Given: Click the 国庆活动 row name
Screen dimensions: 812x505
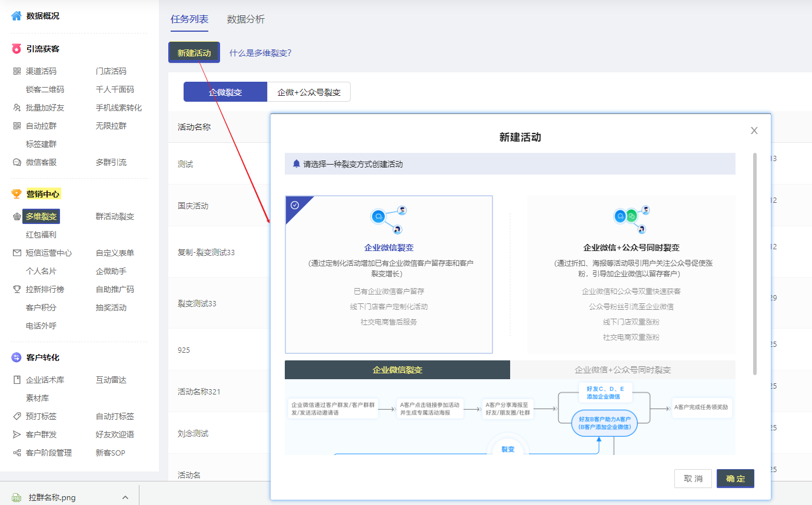Looking at the screenshot, I should pos(193,206).
